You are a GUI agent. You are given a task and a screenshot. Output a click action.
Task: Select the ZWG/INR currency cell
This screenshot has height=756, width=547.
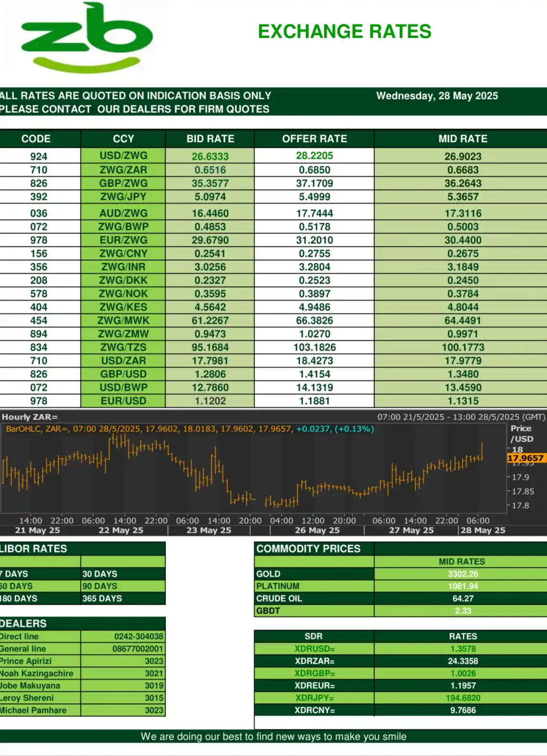[123, 267]
